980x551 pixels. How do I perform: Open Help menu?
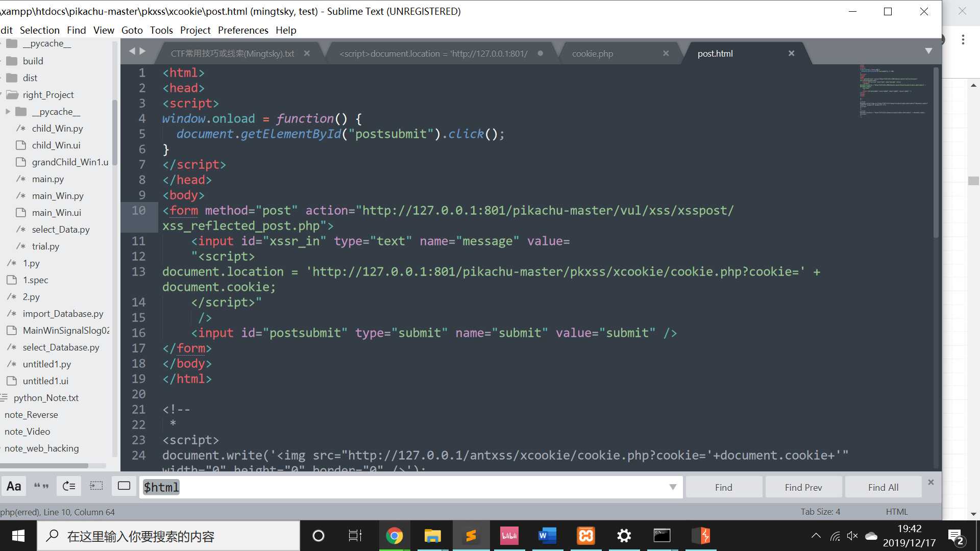286,30
